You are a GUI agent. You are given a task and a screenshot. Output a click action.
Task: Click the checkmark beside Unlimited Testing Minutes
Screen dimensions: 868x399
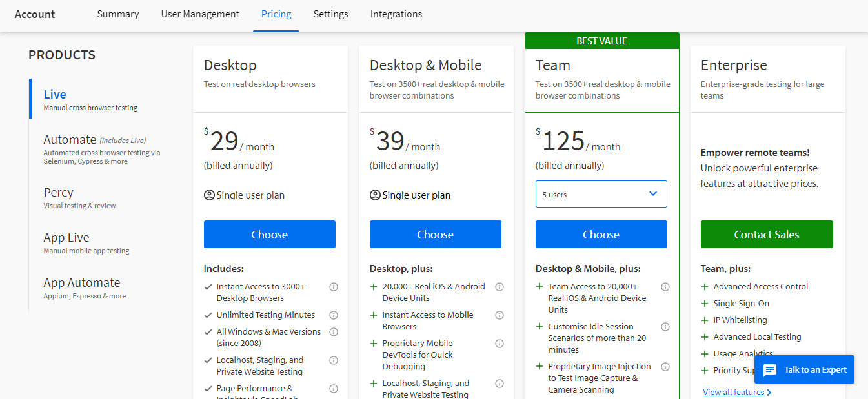(208, 315)
